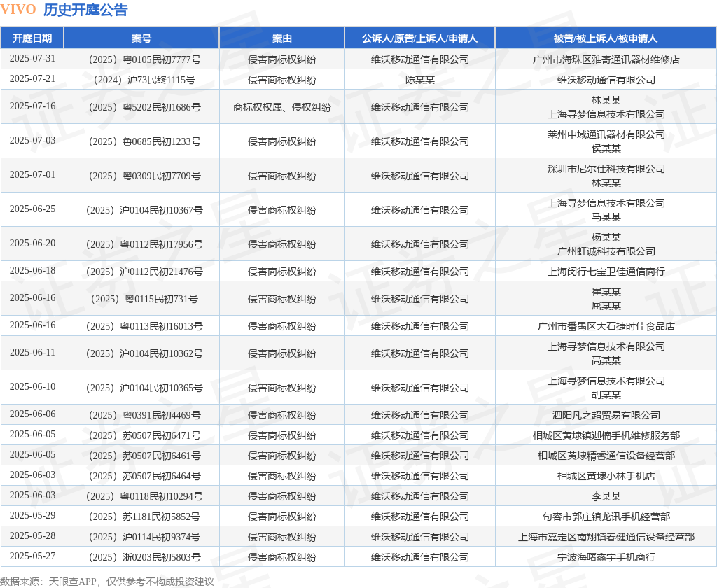
Task: Click the 公诉人/原告/上诉人/申请人 column header
Action: click(x=420, y=38)
